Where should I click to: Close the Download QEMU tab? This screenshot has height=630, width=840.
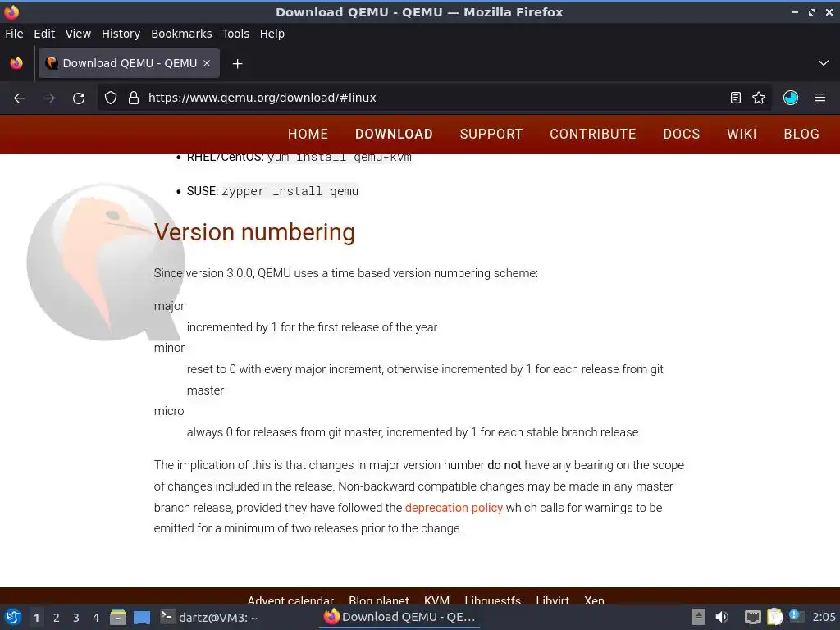pos(207,63)
